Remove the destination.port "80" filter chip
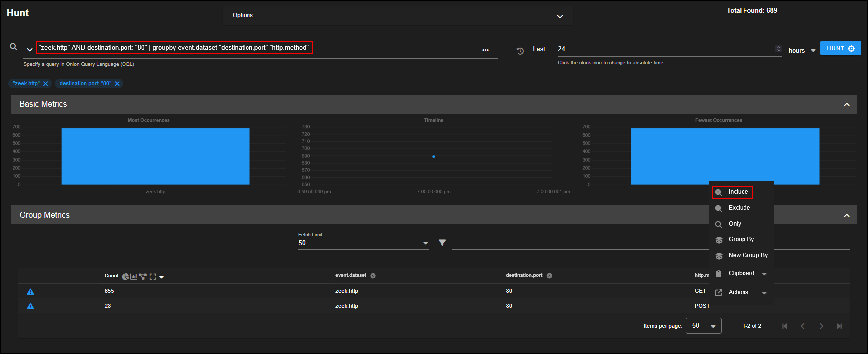868x354 pixels. (x=117, y=84)
